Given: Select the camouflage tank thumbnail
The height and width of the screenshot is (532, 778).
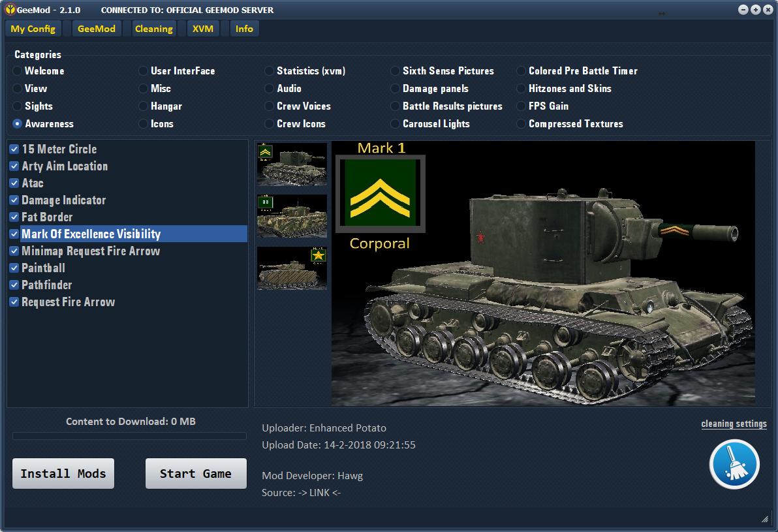Looking at the screenshot, I should [292, 216].
